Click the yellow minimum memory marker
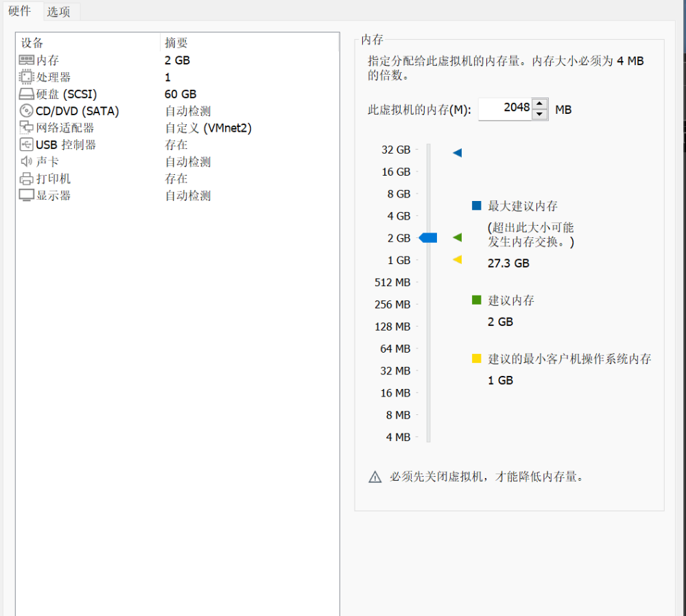The height and width of the screenshot is (616, 686). pos(458,259)
